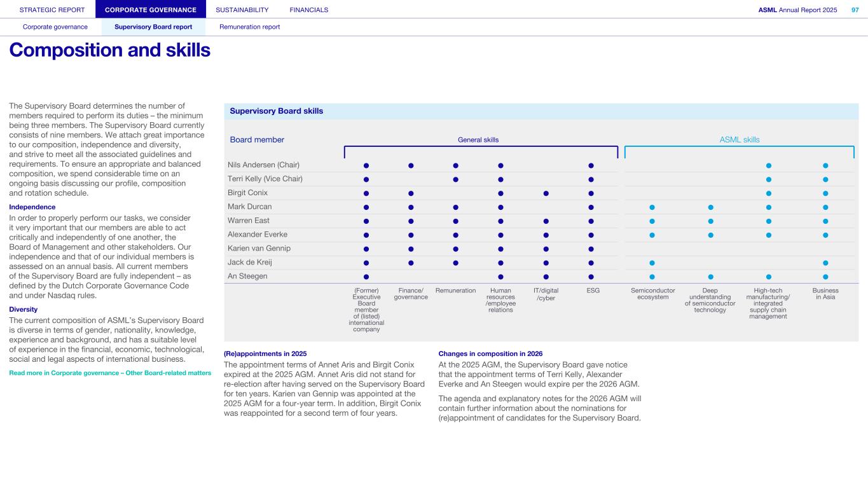
Task: Click Alexander Everke's Human resources dot
Action: tap(500, 235)
